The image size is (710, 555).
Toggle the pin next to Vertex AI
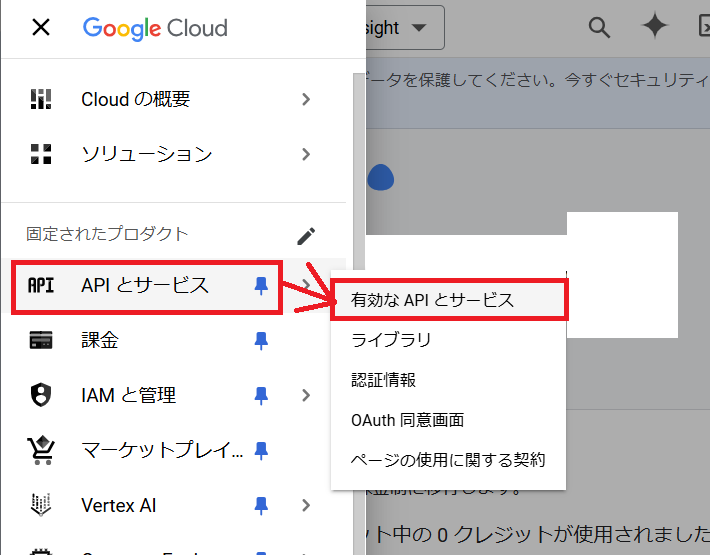tap(261, 506)
